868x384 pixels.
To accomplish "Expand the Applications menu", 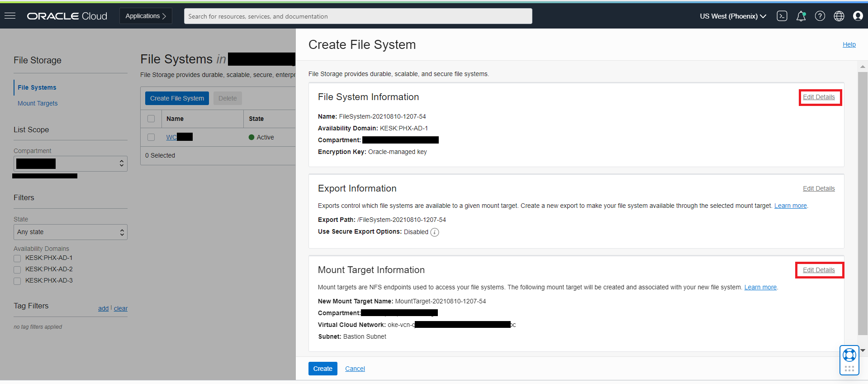I will tap(146, 16).
